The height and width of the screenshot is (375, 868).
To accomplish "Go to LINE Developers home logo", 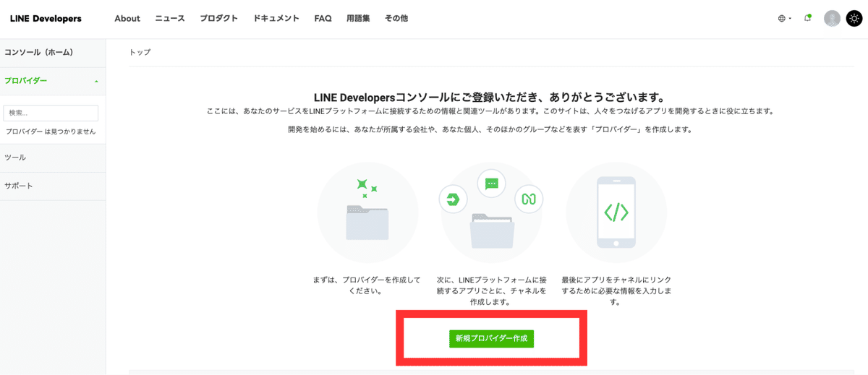I will 46,19.
